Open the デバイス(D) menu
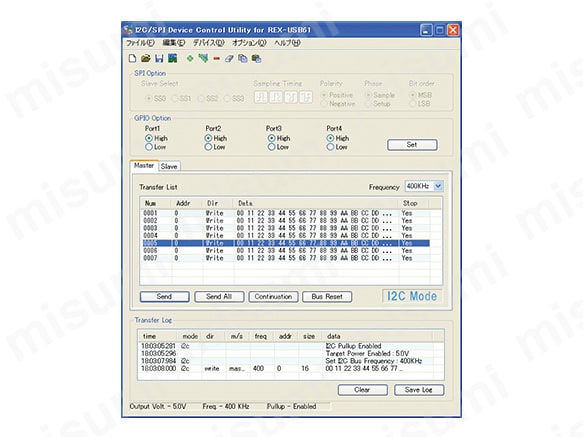The image size is (583, 437). [208, 43]
